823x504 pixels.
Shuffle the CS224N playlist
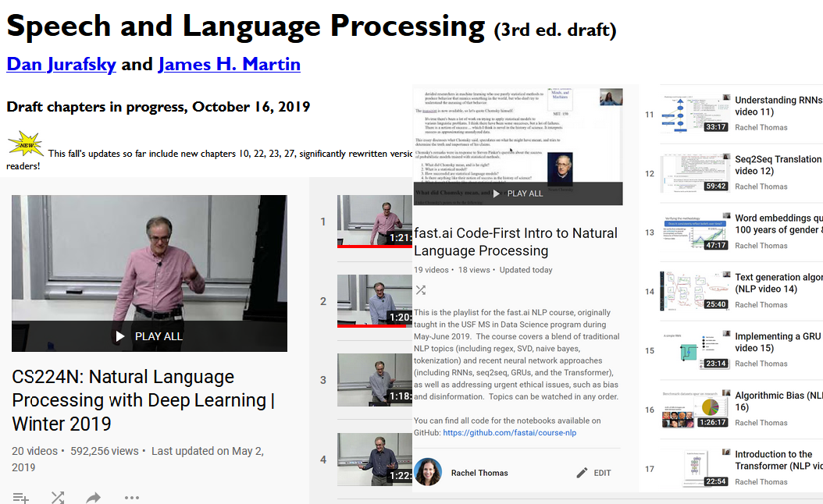[58, 497]
